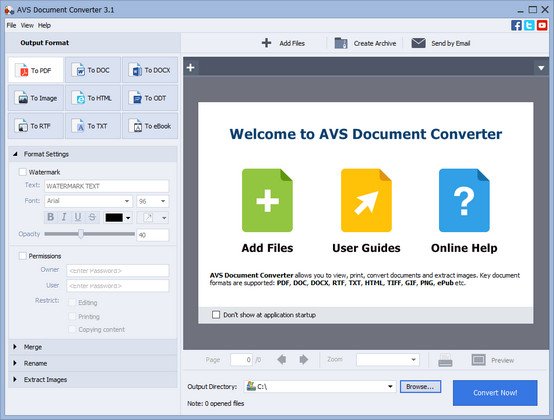The height and width of the screenshot is (420, 554).
Task: Select the To PDF output format
Action: click(36, 70)
